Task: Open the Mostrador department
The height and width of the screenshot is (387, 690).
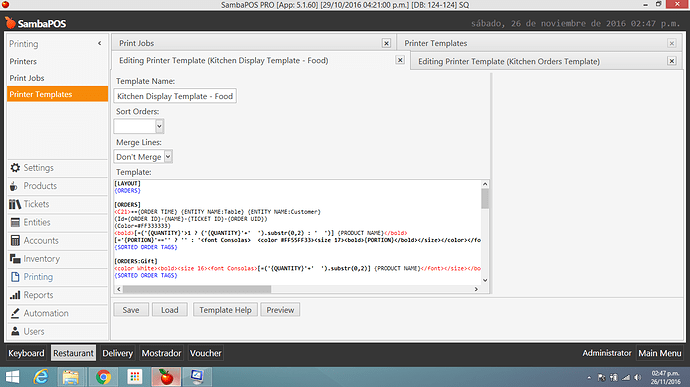Action: tap(161, 353)
